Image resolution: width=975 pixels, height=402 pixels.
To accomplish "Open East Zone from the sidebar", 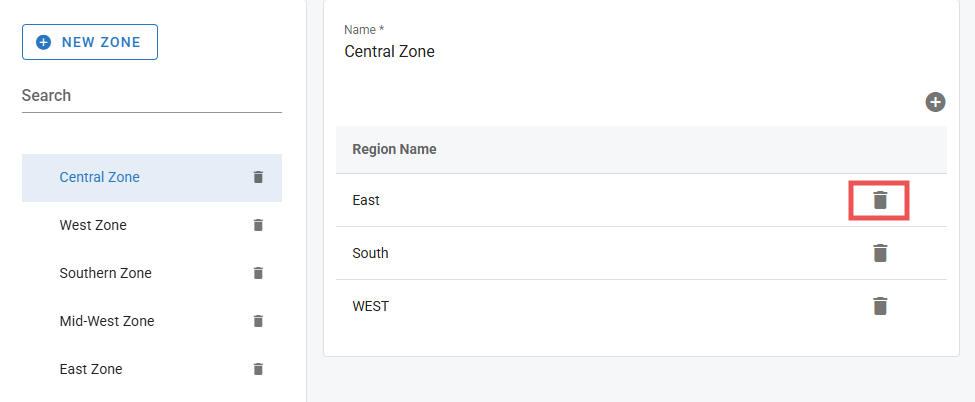I will (91, 369).
